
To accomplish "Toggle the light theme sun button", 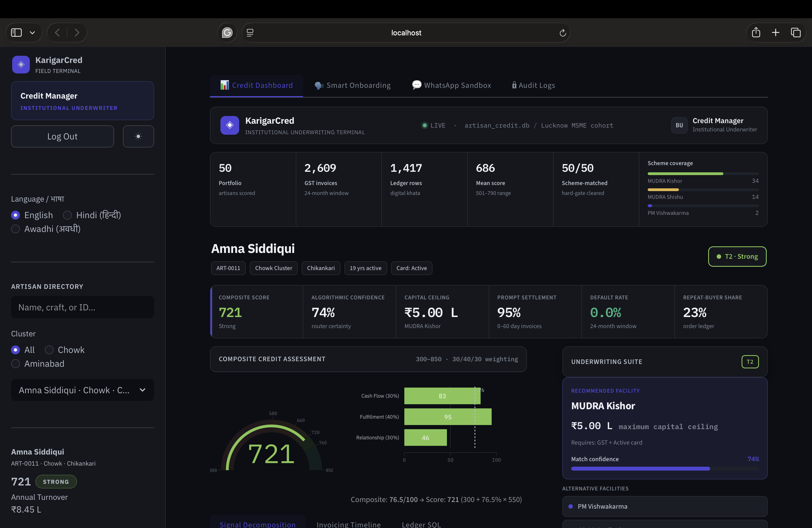I will pos(138,136).
